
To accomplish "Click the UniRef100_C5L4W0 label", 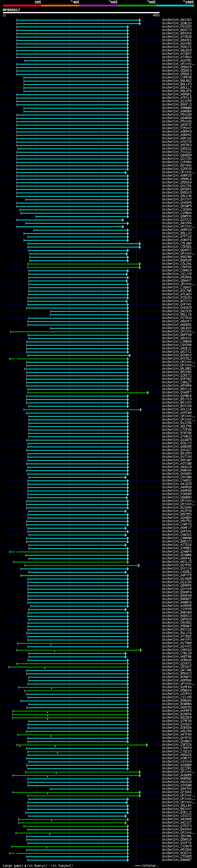I will point(177,243).
